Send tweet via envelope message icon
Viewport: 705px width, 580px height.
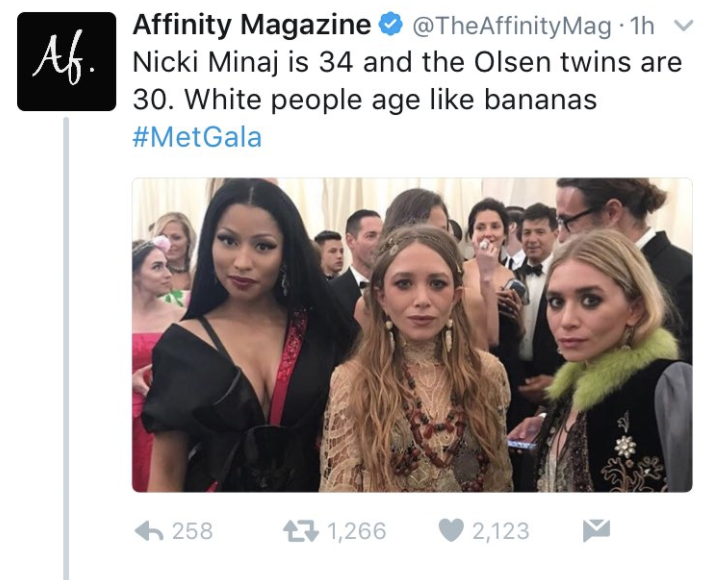[x=596, y=531]
